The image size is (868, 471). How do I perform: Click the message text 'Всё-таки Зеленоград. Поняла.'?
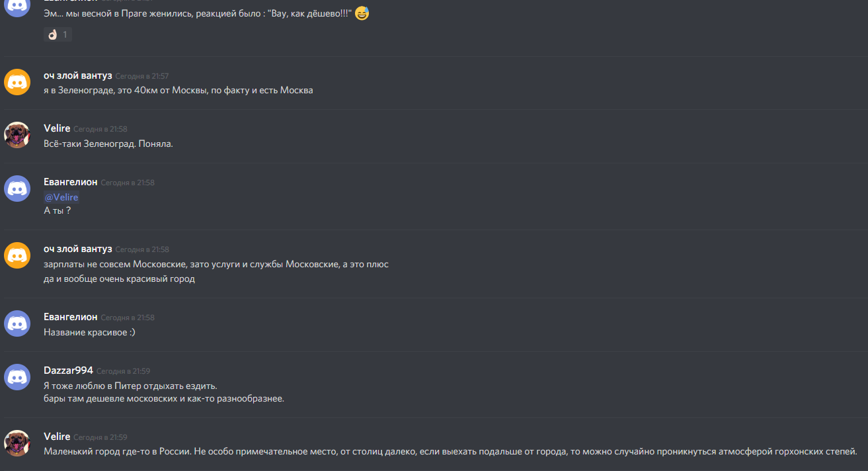tap(108, 144)
